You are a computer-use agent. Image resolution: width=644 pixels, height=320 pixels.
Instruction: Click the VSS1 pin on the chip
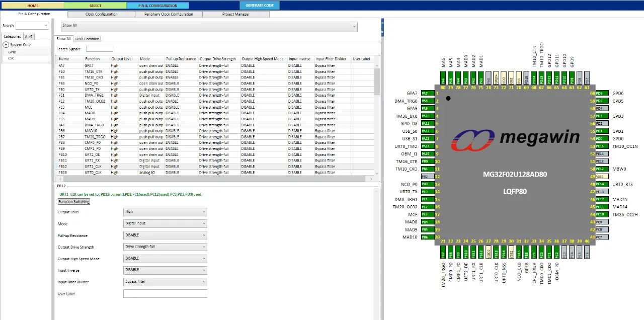point(602,177)
